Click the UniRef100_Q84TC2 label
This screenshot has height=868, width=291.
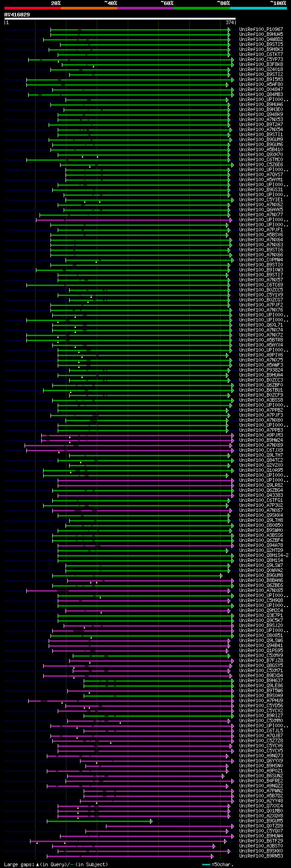coord(261,460)
